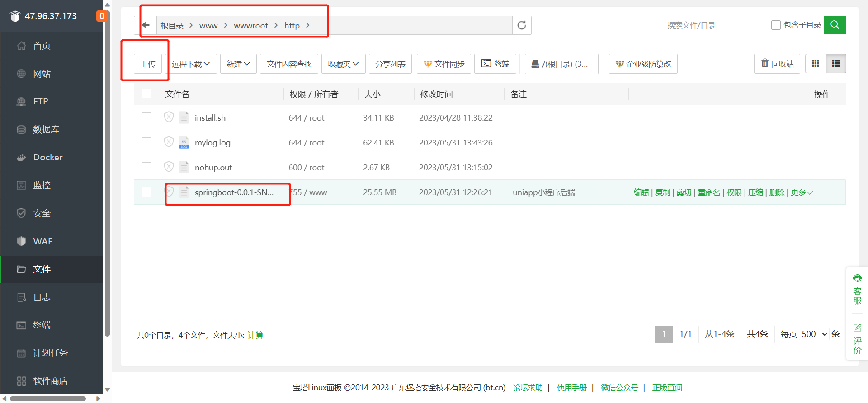
Task: Toggle the select-all files checkbox
Action: [x=146, y=94]
